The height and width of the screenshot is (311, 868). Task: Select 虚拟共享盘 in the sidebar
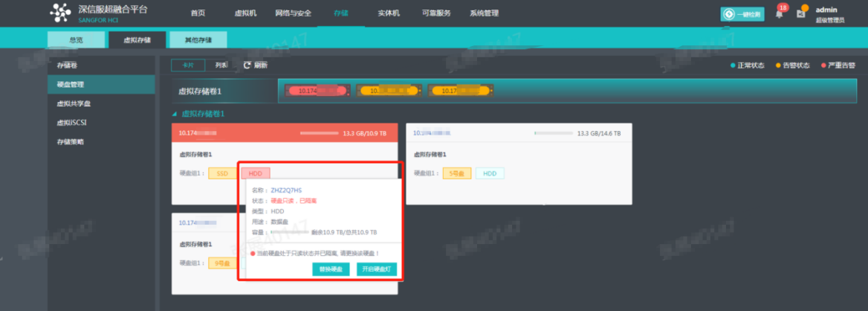(x=101, y=103)
